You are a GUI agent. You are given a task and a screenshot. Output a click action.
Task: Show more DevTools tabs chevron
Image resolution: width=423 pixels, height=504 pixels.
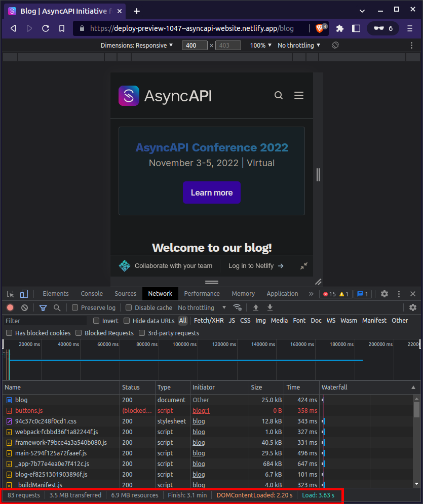311,294
